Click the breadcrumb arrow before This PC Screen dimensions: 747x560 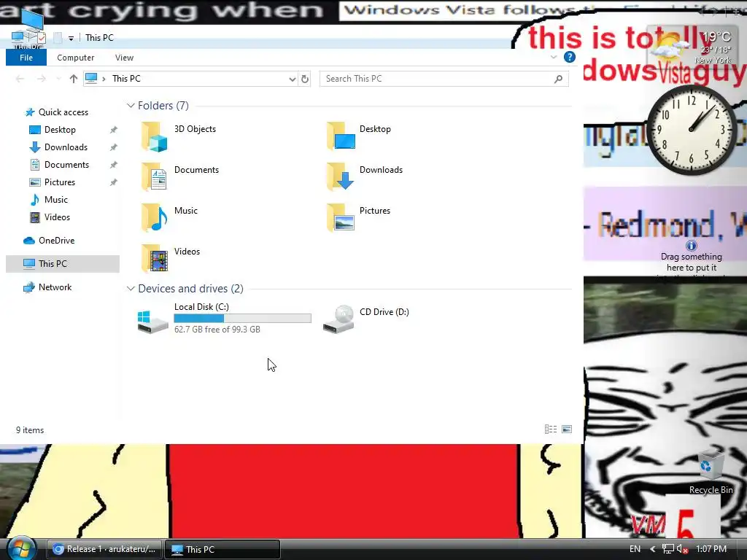pos(104,79)
